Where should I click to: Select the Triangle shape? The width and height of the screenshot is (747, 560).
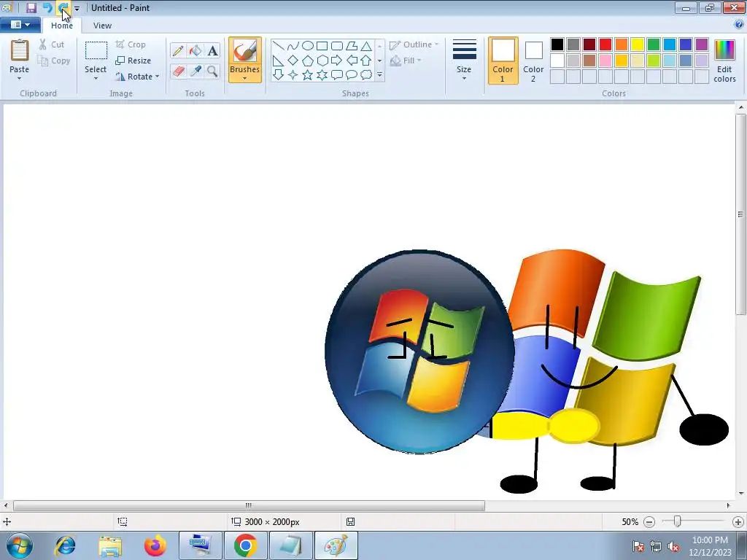pyautogui.click(x=366, y=46)
